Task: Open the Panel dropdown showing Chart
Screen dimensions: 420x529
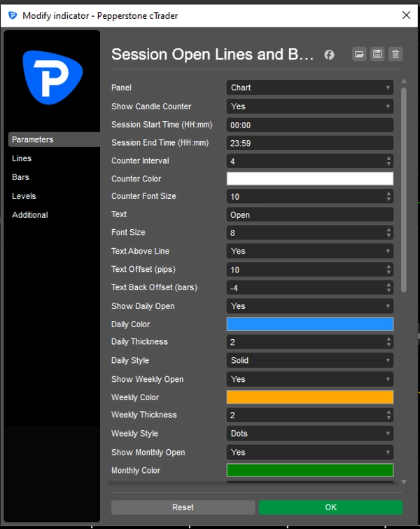Action: coord(310,88)
